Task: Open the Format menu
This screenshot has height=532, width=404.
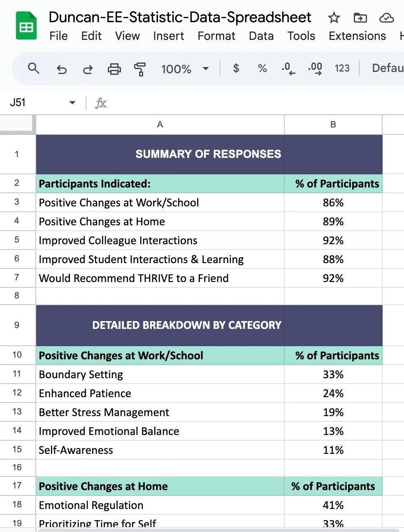Action: pos(216,36)
